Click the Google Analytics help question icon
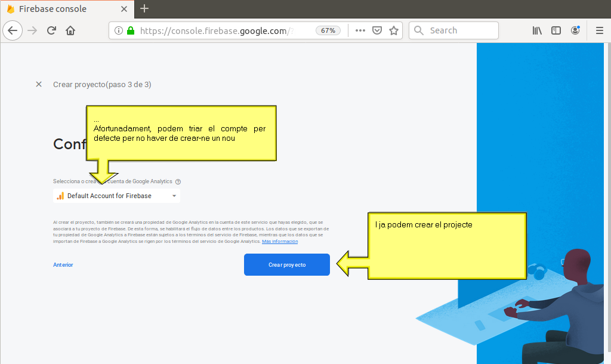The image size is (611, 364). click(x=178, y=181)
